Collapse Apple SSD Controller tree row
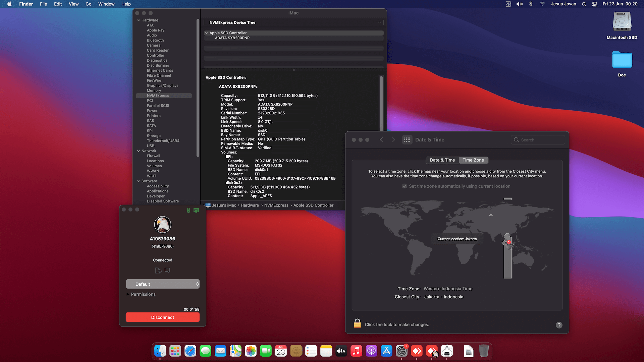Screen dimensions: 644x362 [207, 33]
